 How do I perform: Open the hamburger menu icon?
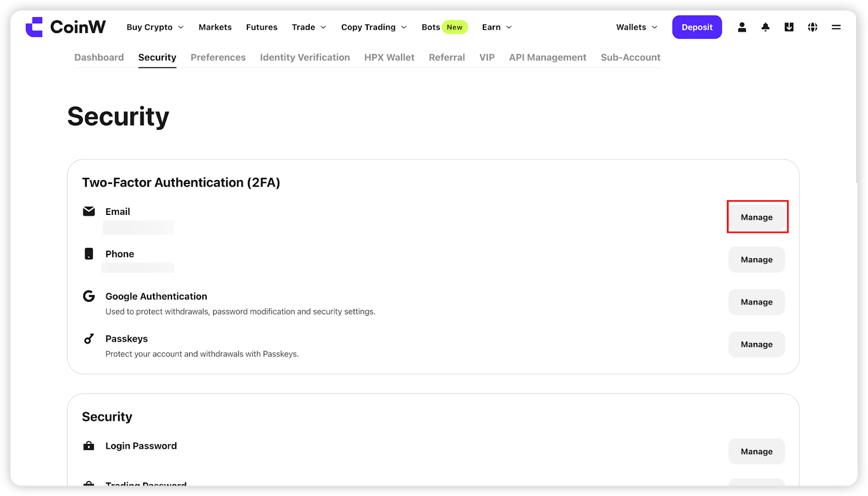point(836,27)
